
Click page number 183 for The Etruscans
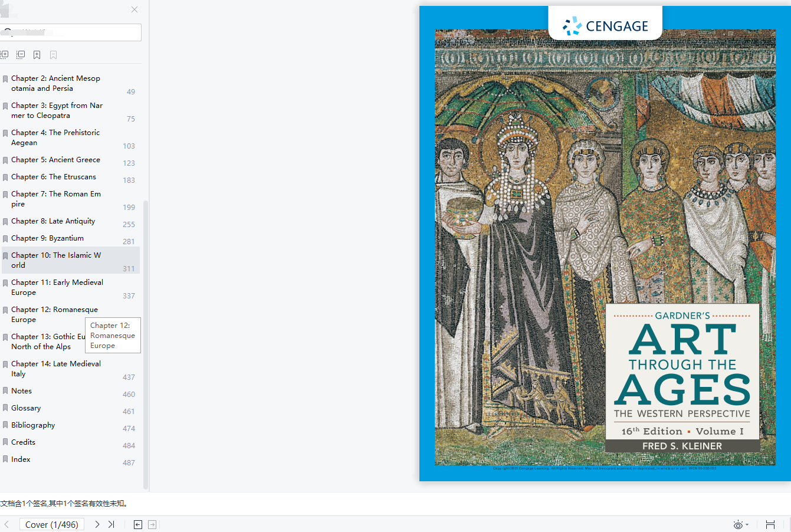129,180
